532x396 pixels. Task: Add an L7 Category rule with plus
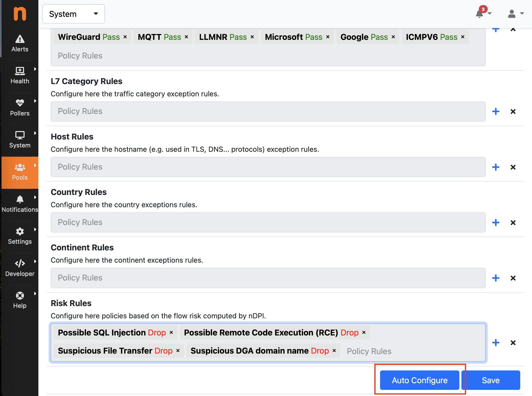tap(496, 111)
